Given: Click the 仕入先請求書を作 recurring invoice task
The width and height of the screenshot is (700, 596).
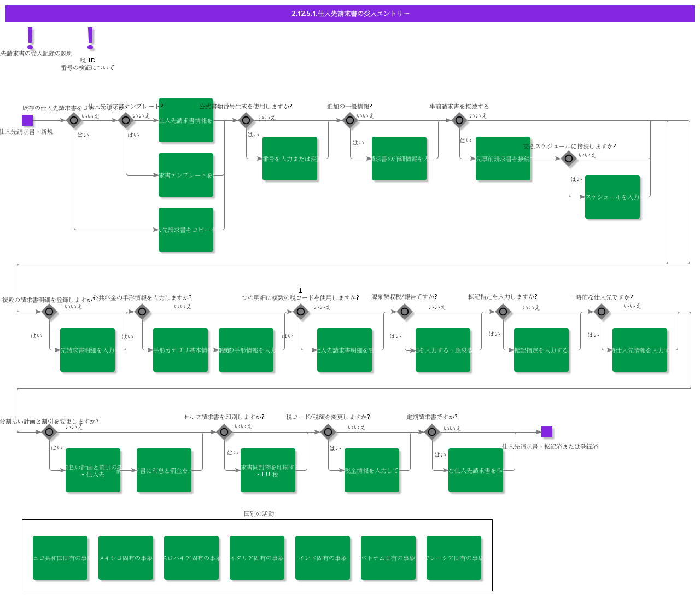Looking at the screenshot, I should 476,470.
